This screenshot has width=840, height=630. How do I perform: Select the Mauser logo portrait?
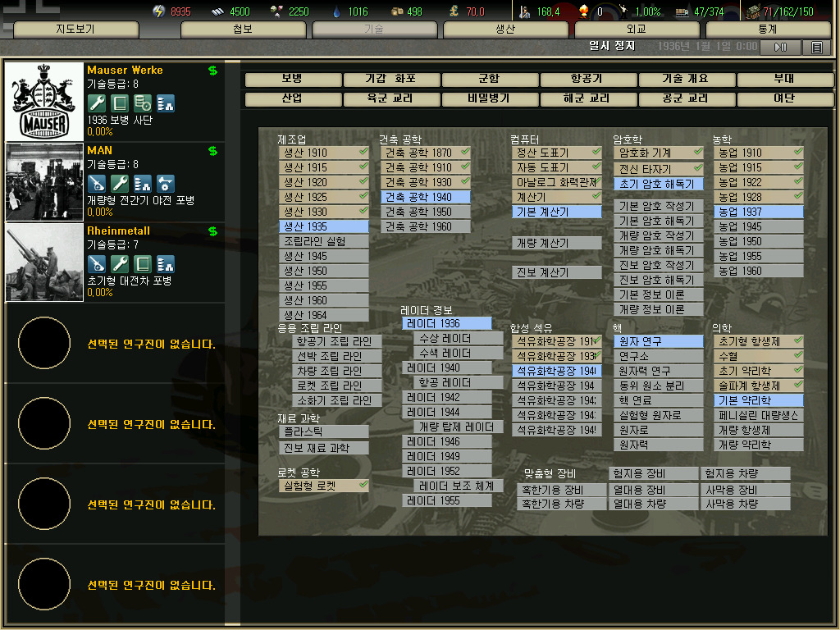click(x=44, y=101)
